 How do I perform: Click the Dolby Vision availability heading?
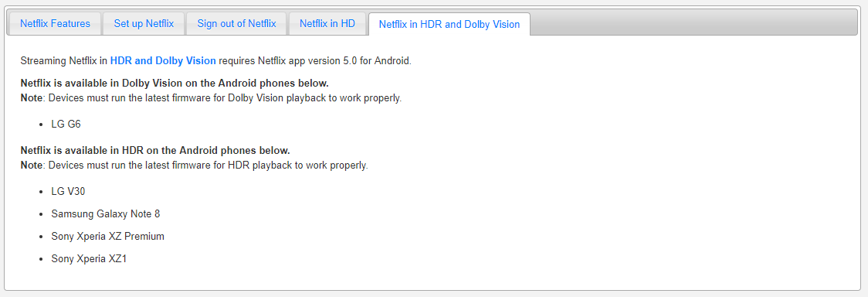[x=175, y=84]
